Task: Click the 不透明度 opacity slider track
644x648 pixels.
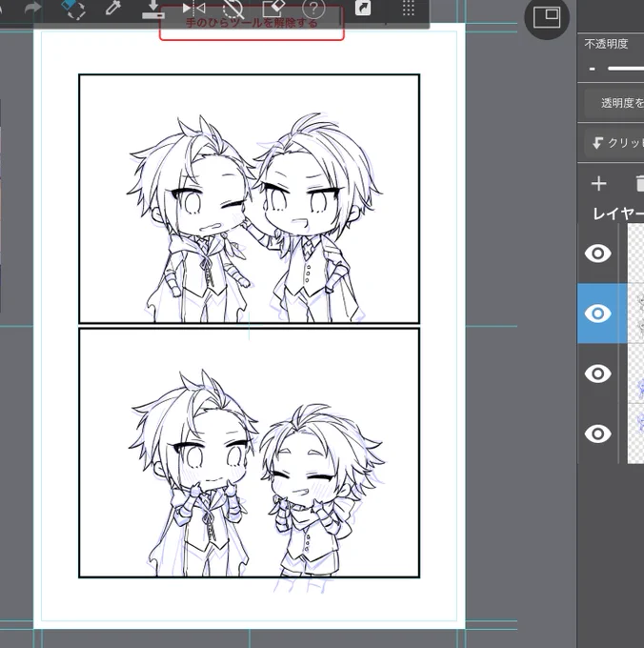Action: [626, 69]
